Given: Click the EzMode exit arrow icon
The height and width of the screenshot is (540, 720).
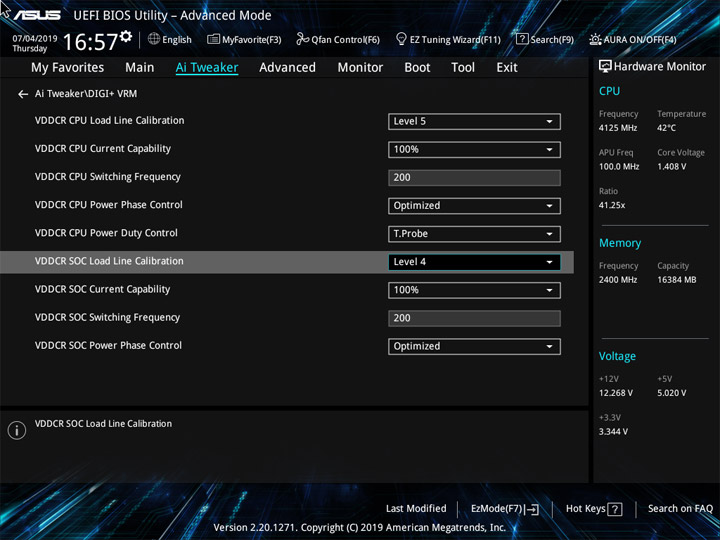Looking at the screenshot, I should (x=531, y=509).
